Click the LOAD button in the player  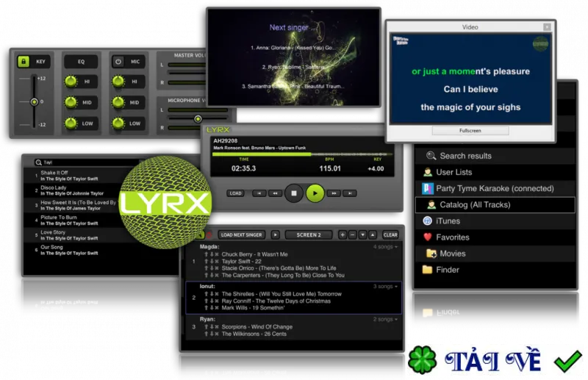click(x=235, y=193)
